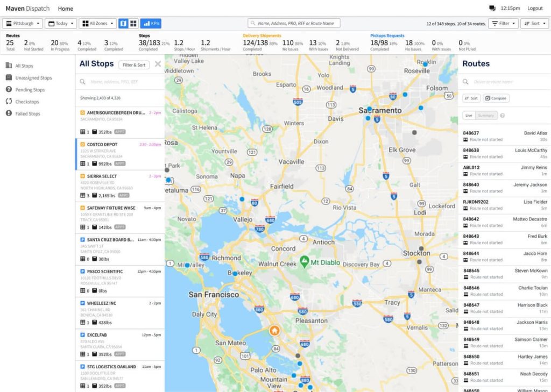Viewport: 551px width, 392px height.
Task: Open route 848645 for Steven McKown
Action: (505, 274)
